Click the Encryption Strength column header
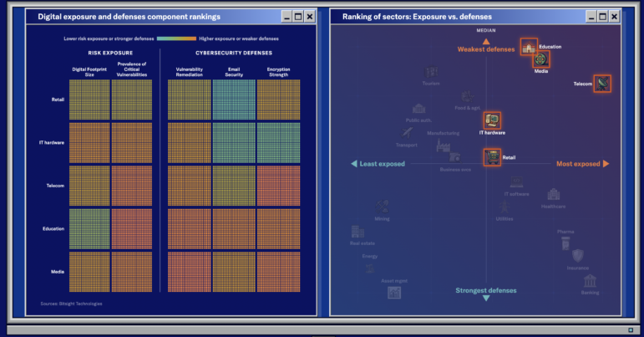644x337 pixels. (278, 72)
